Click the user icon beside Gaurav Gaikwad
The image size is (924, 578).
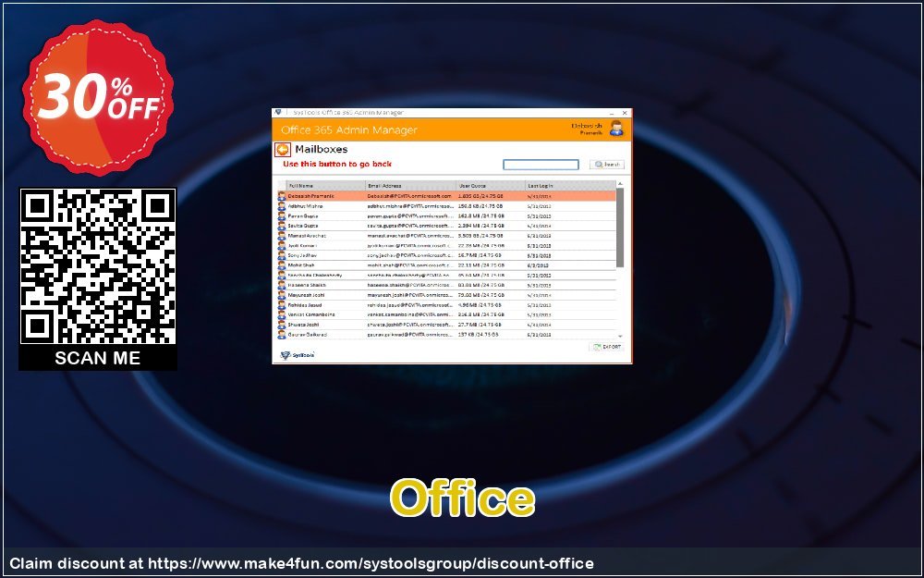282,335
